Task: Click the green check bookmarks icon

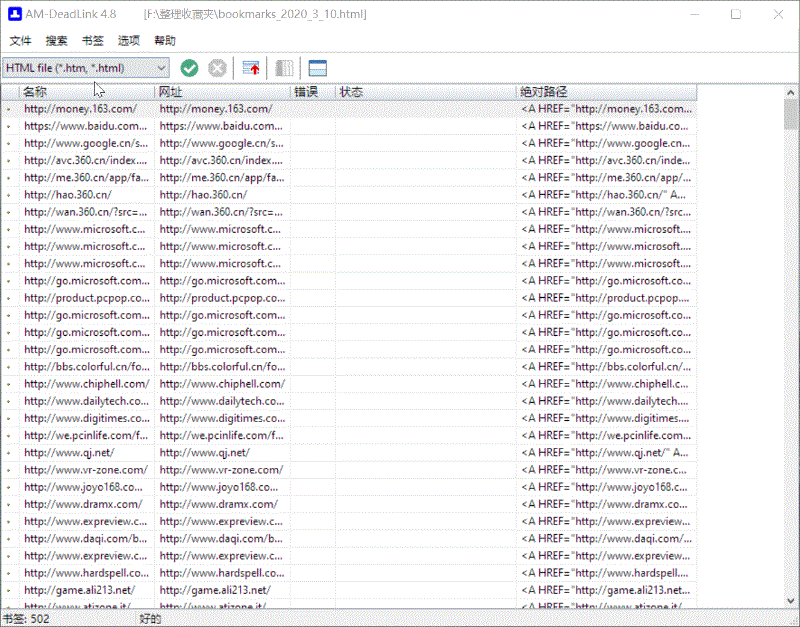Action: coord(189,68)
